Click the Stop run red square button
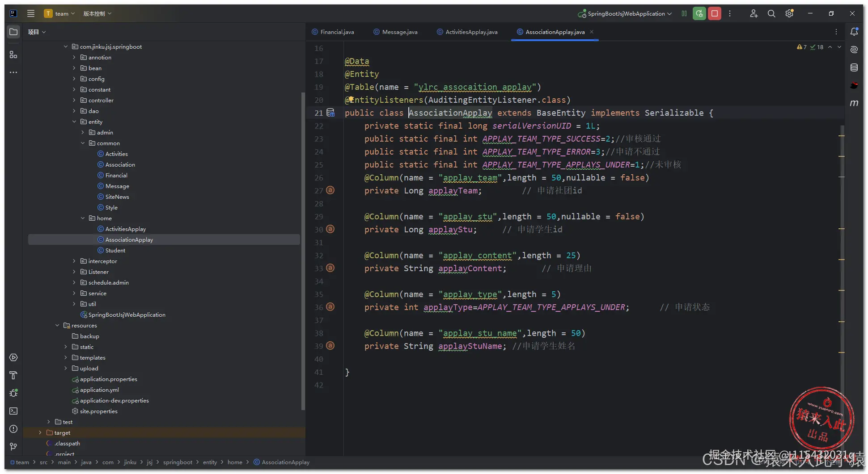This screenshot has height=474, width=868. [714, 14]
